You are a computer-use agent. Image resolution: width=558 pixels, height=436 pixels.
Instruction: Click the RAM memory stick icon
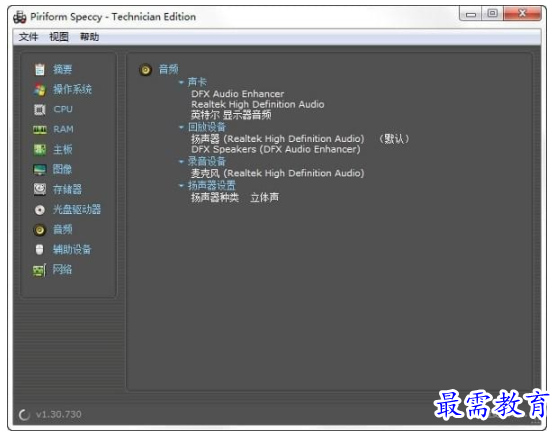tap(40, 130)
